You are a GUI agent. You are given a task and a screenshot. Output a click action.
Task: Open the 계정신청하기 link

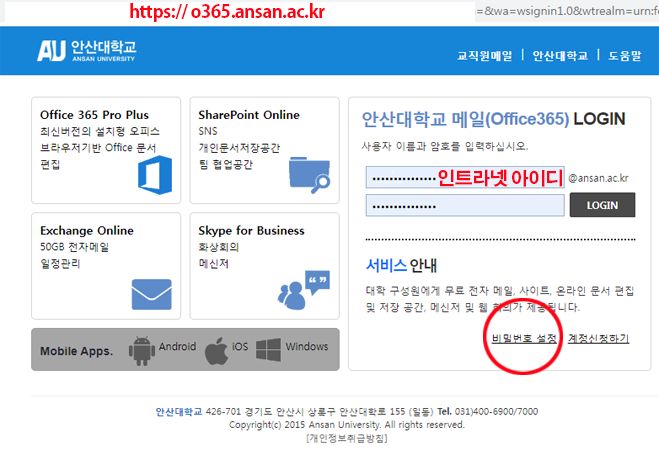coord(598,338)
